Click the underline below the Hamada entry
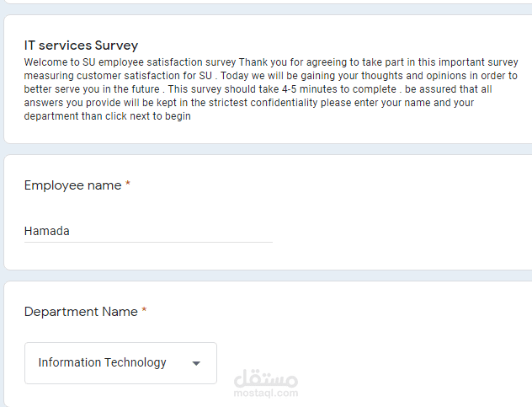This screenshot has height=407, width=532. 148,243
